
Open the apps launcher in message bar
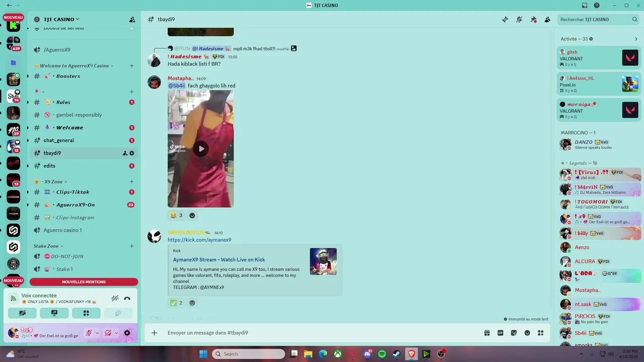541,333
